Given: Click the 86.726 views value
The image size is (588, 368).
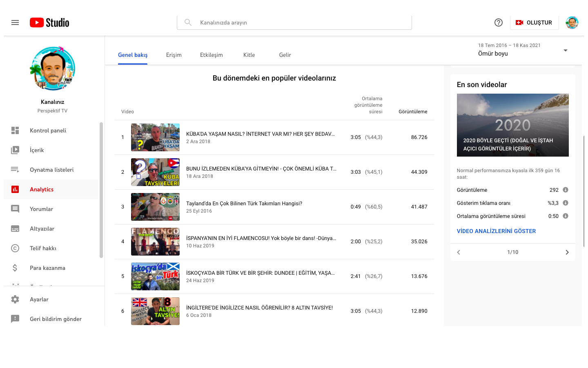Looking at the screenshot, I should (x=419, y=137).
